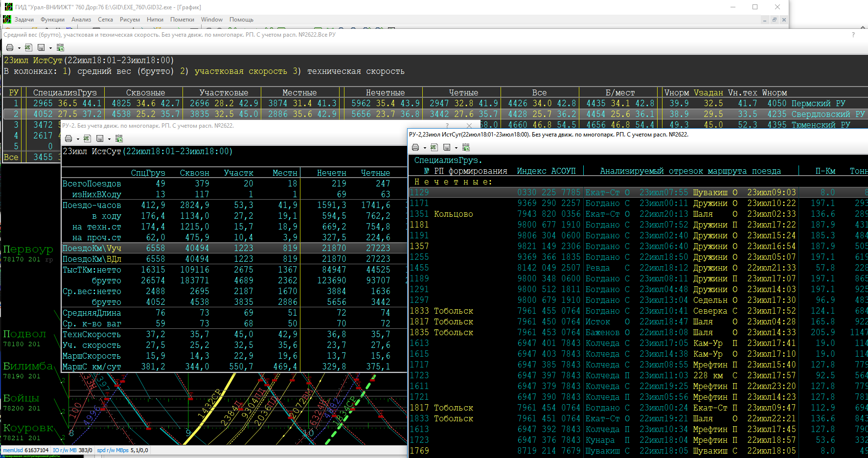868x458 pixels.
Task: Click the help question mark of top report window
Action: 853,35
